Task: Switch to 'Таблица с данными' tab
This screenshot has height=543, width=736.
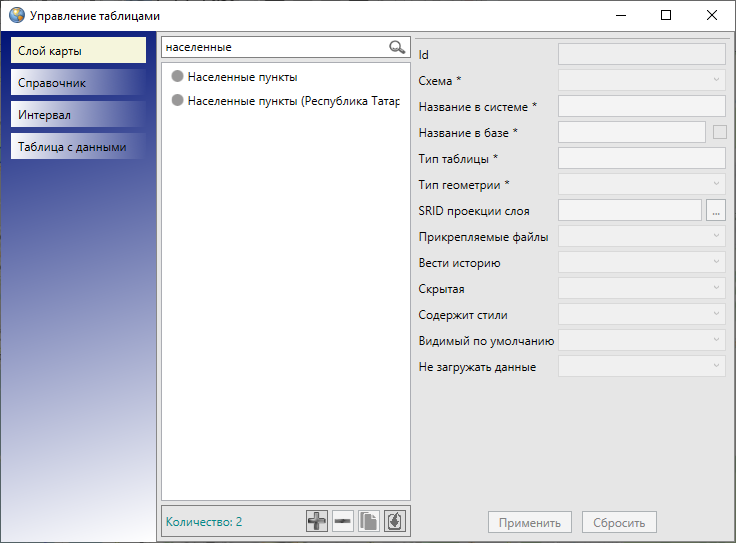Action: click(x=79, y=147)
